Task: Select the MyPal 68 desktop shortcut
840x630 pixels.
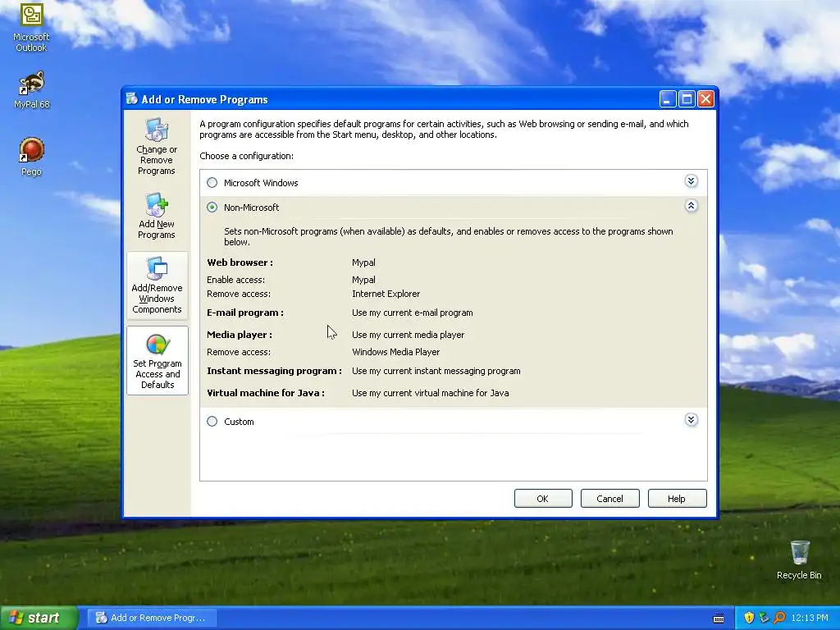Action: coord(31,90)
